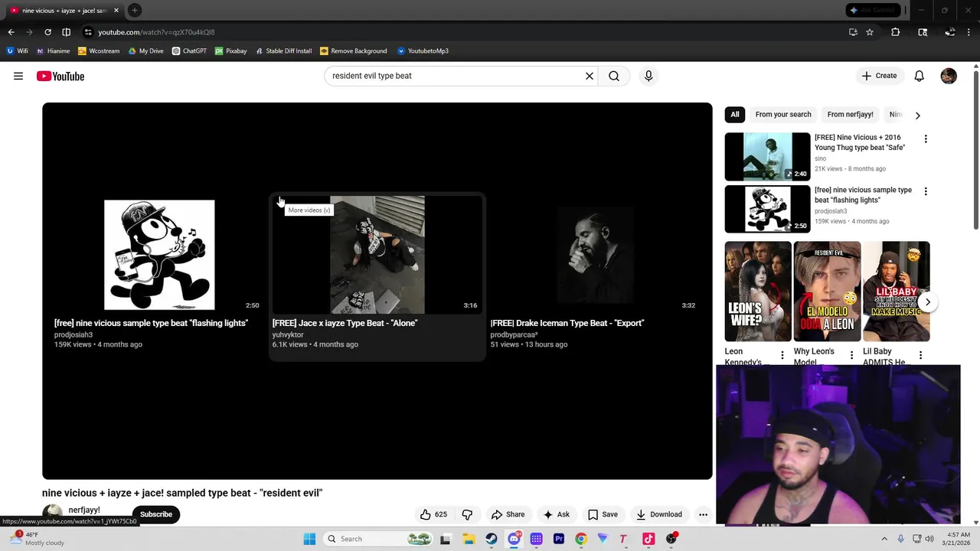Select 'From nerfjayy!' chip
The width and height of the screenshot is (980, 551).
tap(850, 115)
